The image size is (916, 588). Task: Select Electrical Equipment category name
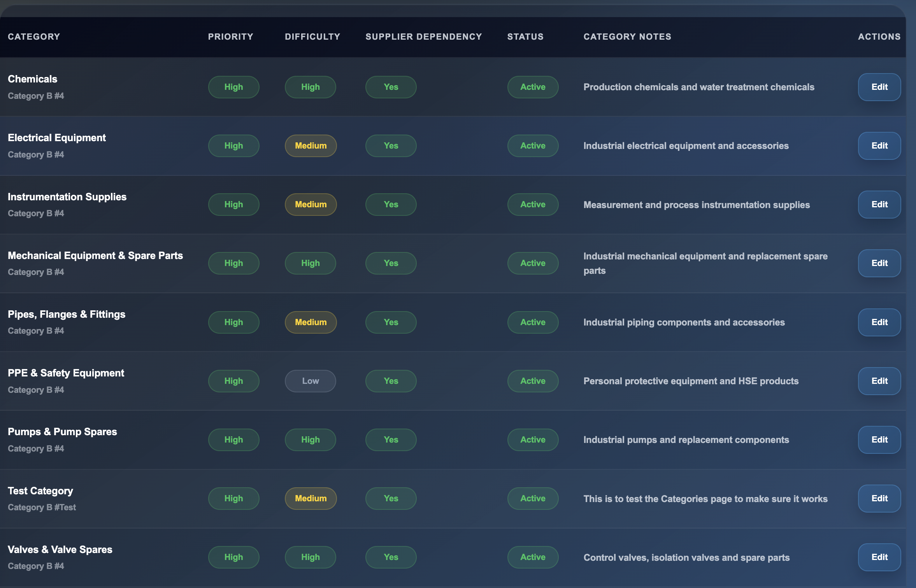[57, 138]
